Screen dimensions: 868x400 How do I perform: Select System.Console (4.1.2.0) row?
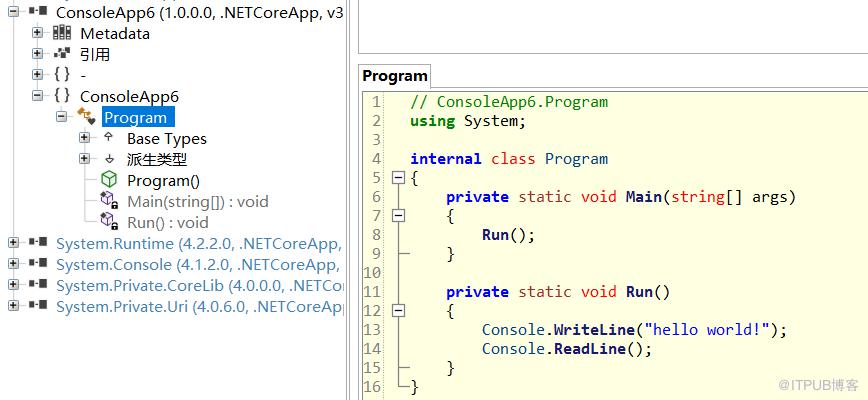pos(200,265)
